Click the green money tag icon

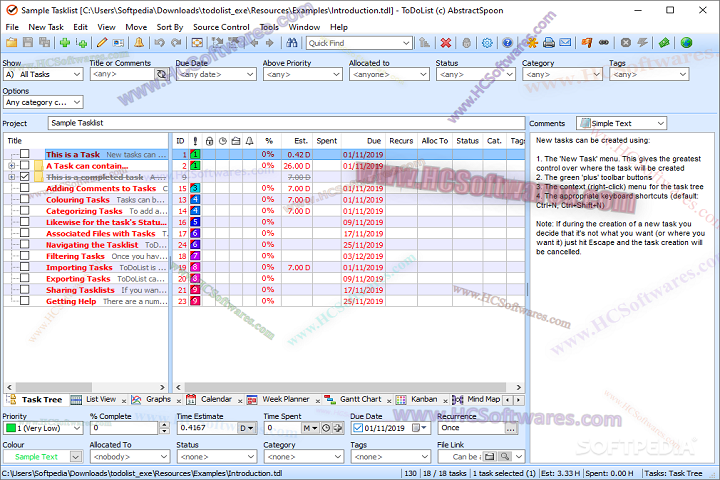(664, 43)
